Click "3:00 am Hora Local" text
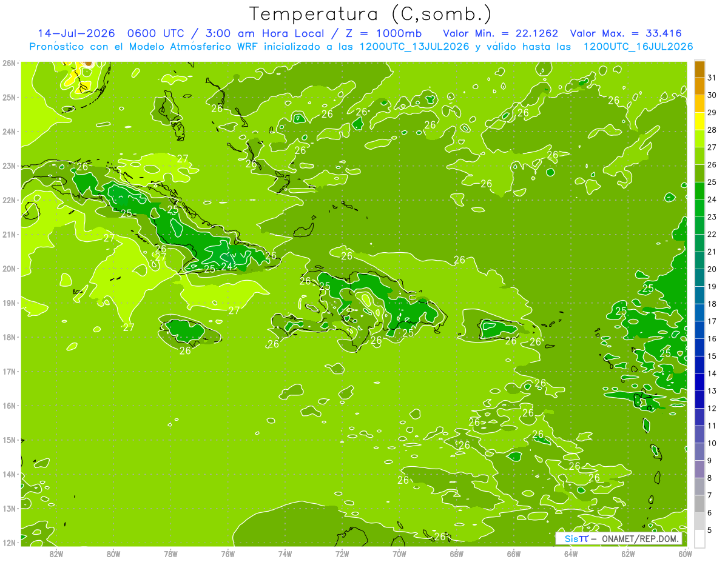 pyautogui.click(x=266, y=33)
